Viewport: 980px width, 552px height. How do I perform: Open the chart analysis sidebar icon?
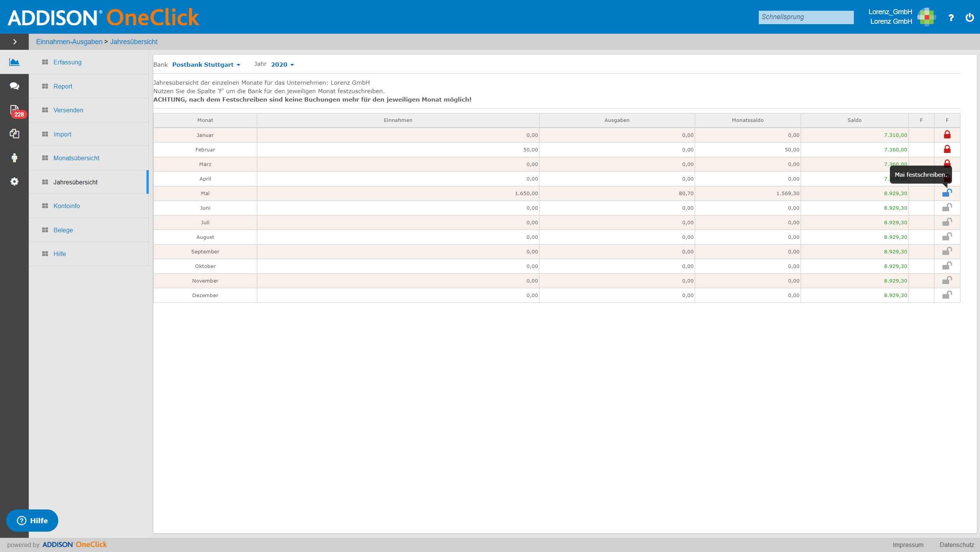coord(15,62)
